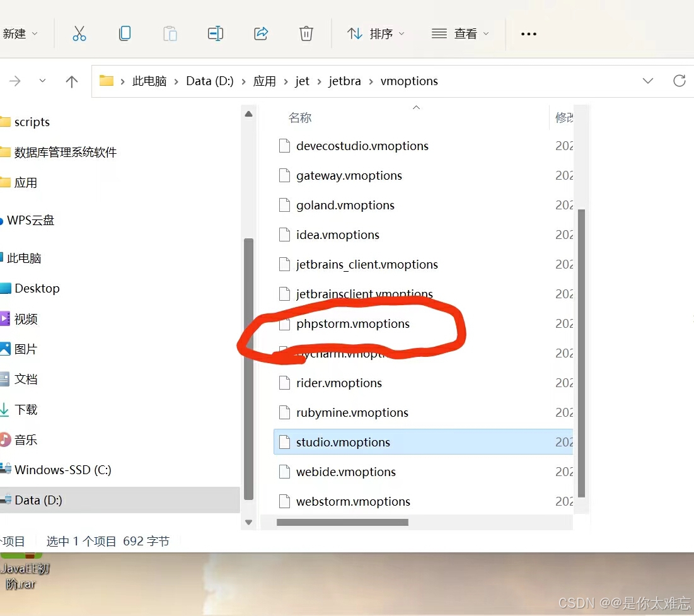
Task: Click file icon of webstorm.vmoptions
Action: click(x=284, y=501)
